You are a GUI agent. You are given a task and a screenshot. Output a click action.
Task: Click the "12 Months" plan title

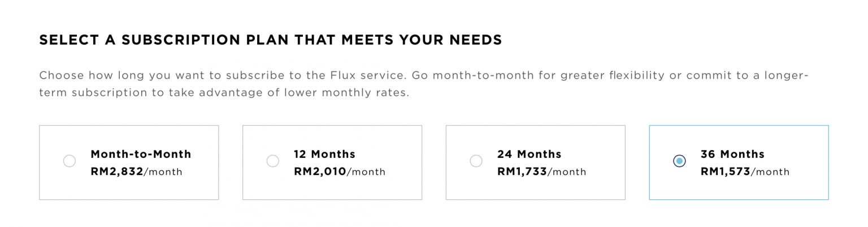click(x=324, y=154)
